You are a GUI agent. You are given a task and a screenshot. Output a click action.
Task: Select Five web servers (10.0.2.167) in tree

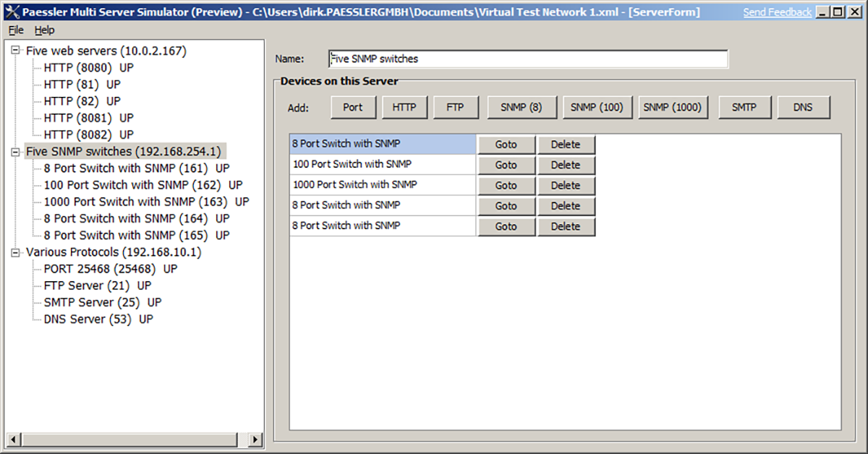pos(106,51)
